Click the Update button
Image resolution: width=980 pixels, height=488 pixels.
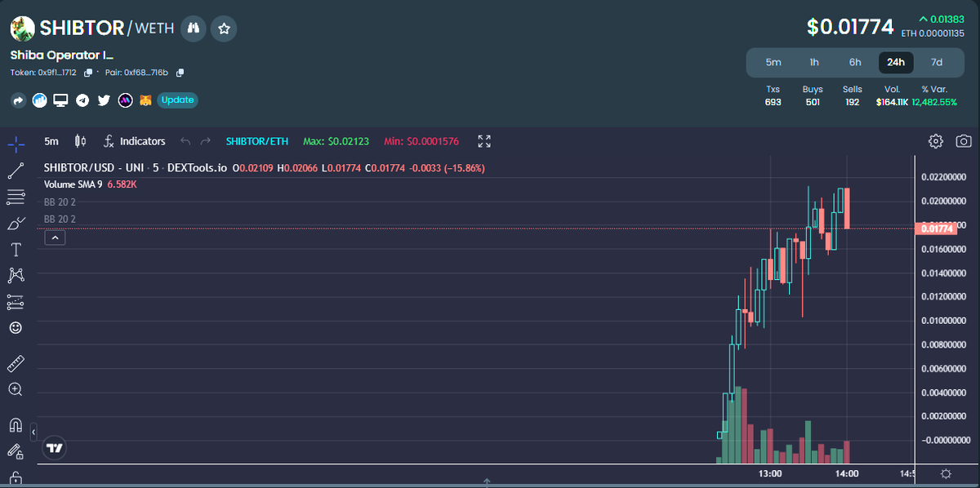pyautogui.click(x=177, y=100)
